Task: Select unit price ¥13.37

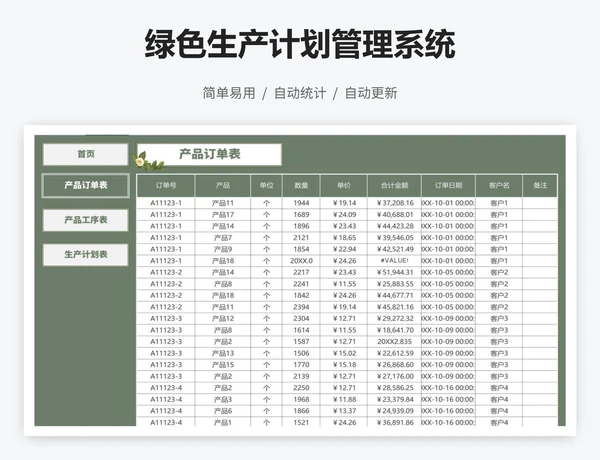Action: point(344,411)
